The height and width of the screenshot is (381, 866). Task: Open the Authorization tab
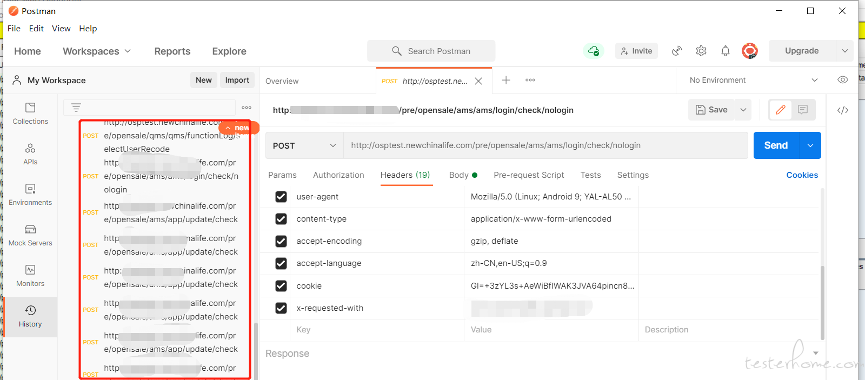[x=339, y=175]
